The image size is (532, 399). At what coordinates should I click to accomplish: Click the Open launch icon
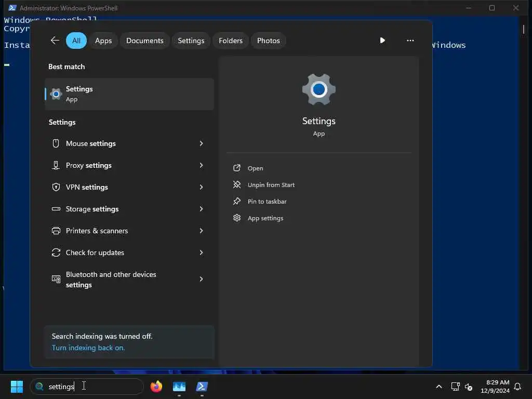237,168
